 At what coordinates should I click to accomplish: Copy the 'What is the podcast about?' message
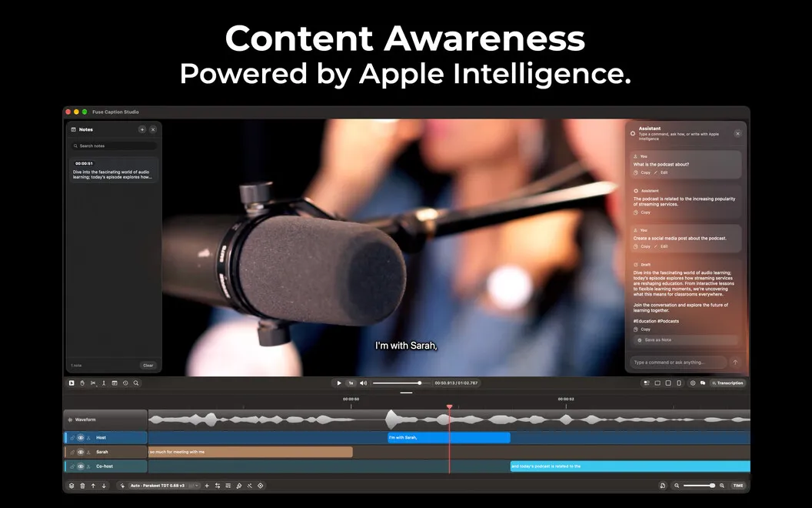[x=642, y=172]
